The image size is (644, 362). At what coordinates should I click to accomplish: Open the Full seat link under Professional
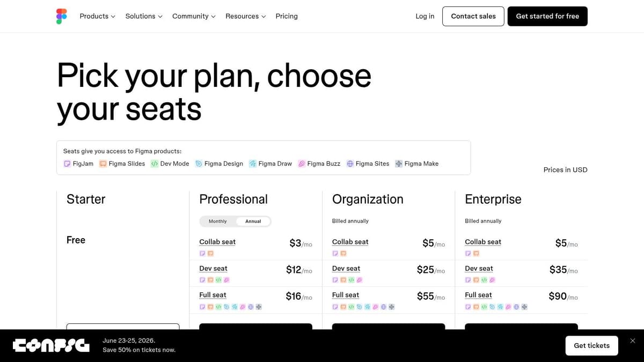click(213, 294)
